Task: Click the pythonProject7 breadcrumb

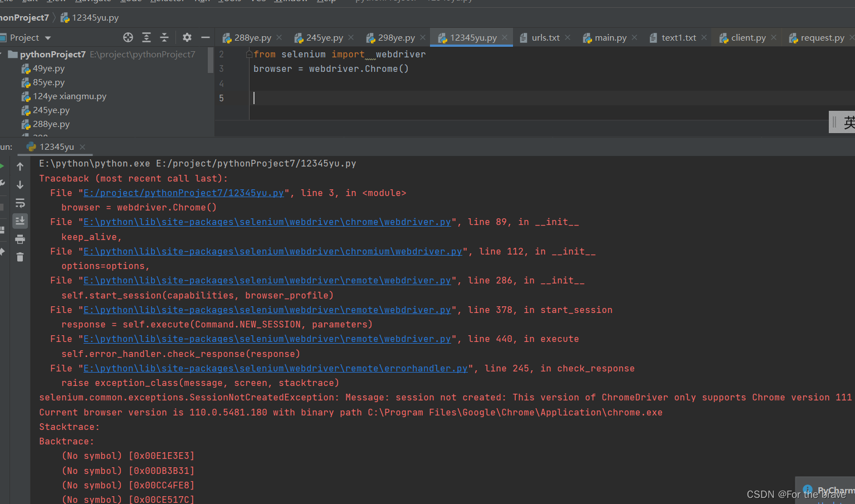Action: pyautogui.click(x=24, y=18)
